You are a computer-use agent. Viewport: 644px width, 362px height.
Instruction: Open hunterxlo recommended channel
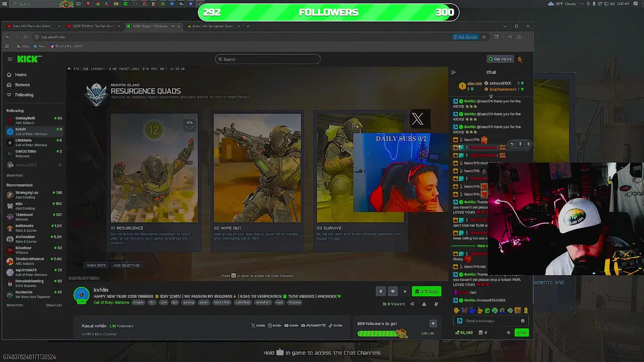(34, 294)
